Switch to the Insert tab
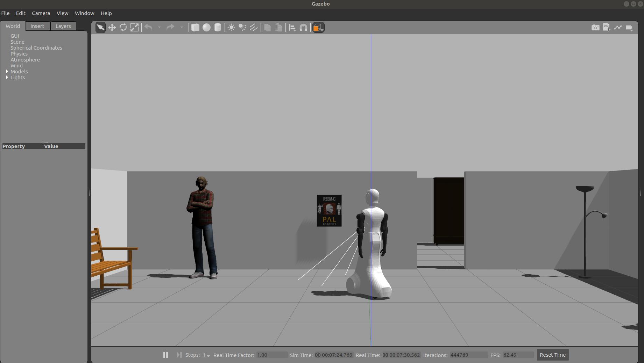 tap(37, 26)
